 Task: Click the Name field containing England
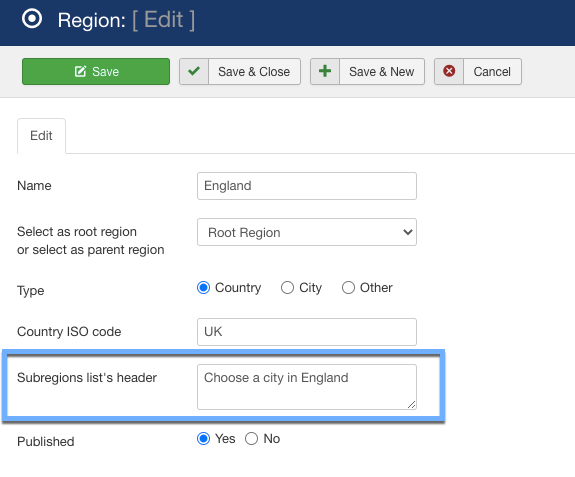pyautogui.click(x=307, y=186)
